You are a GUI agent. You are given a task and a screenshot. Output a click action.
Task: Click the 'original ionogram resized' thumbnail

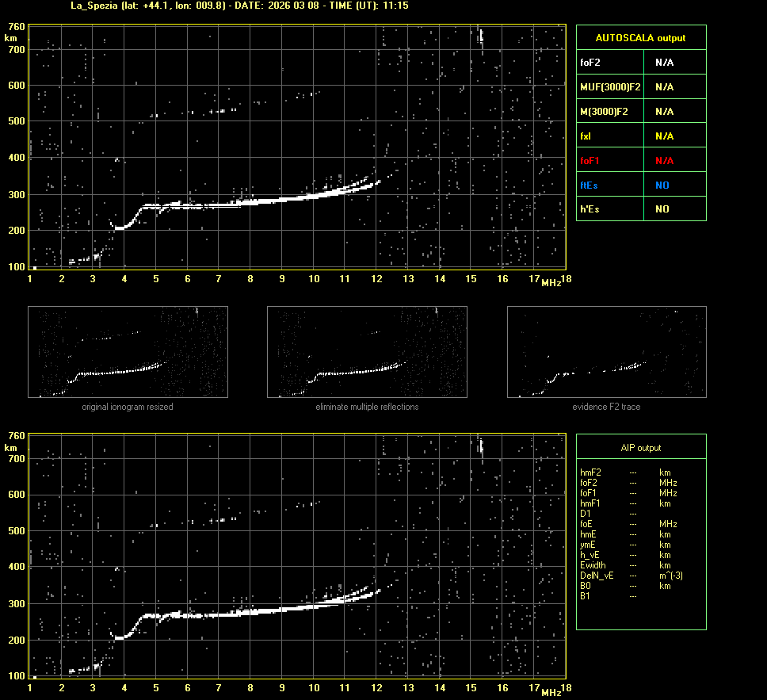click(128, 351)
